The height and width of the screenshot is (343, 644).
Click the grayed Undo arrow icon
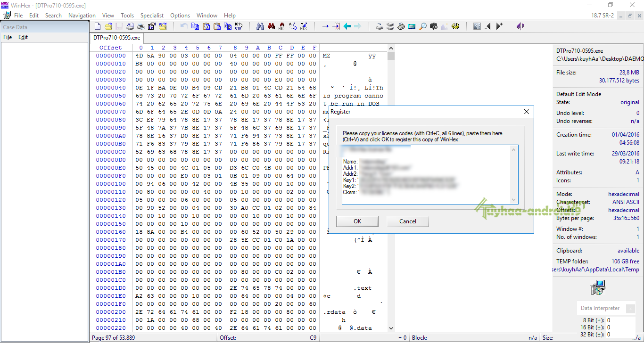(x=184, y=26)
